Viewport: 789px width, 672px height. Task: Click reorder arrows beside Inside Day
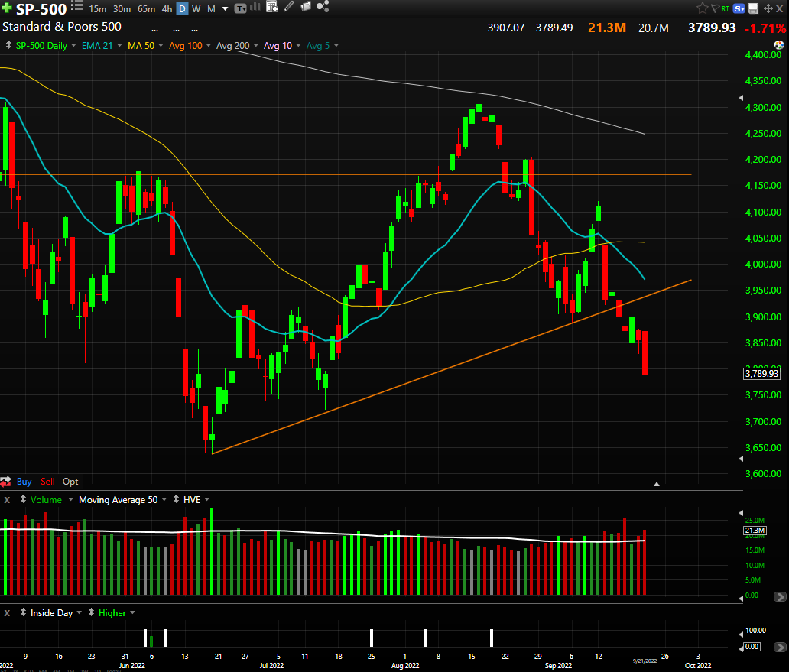pos(23,612)
